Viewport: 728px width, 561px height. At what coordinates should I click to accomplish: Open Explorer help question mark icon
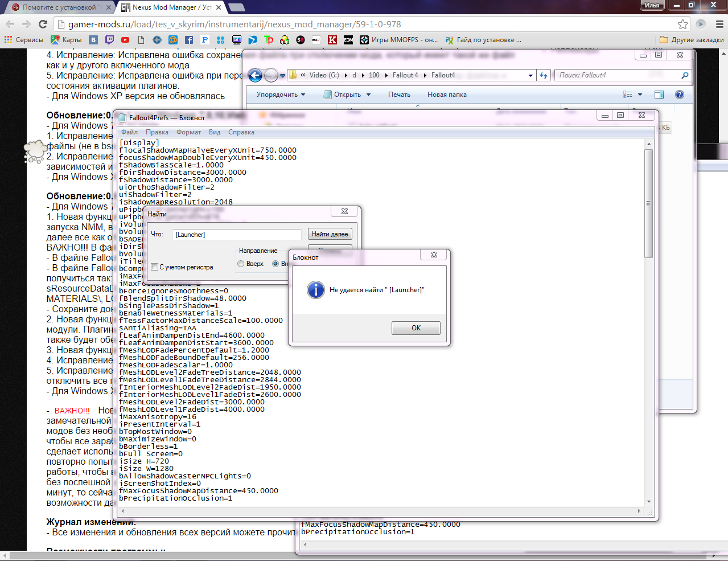(x=679, y=95)
